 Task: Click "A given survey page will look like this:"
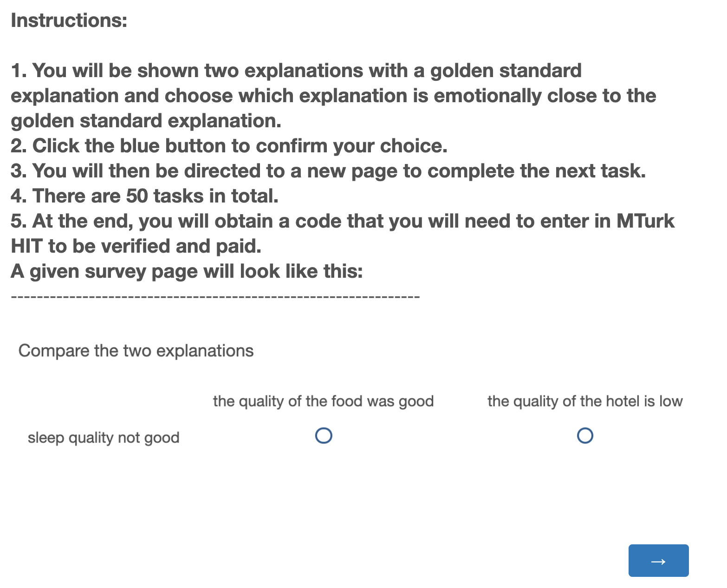pyautogui.click(x=187, y=271)
